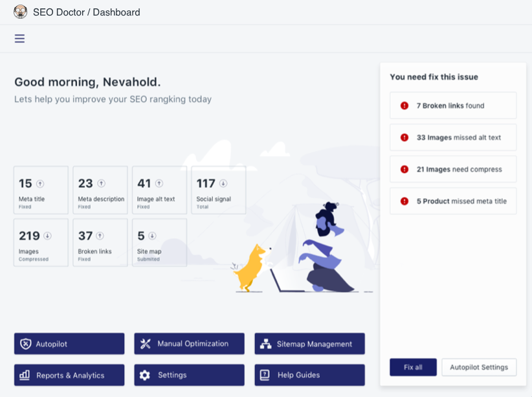The width and height of the screenshot is (532, 397).
Task: Click the up-arrow icon on the Meta title card
Action: click(x=40, y=184)
